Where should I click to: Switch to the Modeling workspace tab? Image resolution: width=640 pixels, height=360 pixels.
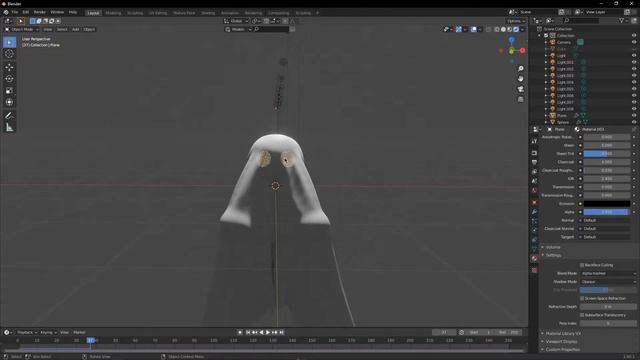pos(113,13)
